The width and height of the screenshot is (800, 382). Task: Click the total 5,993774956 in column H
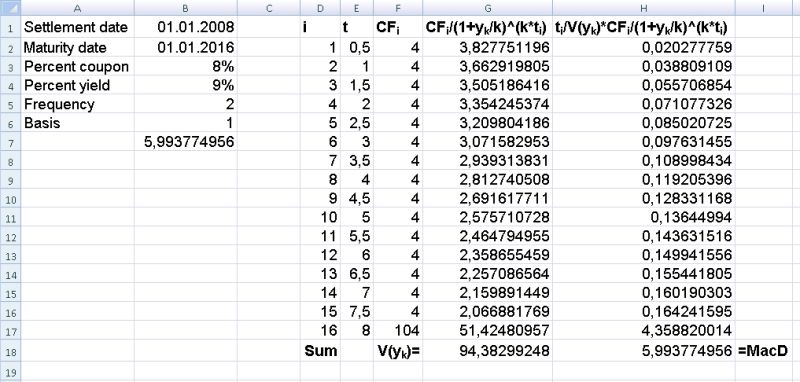(644, 350)
